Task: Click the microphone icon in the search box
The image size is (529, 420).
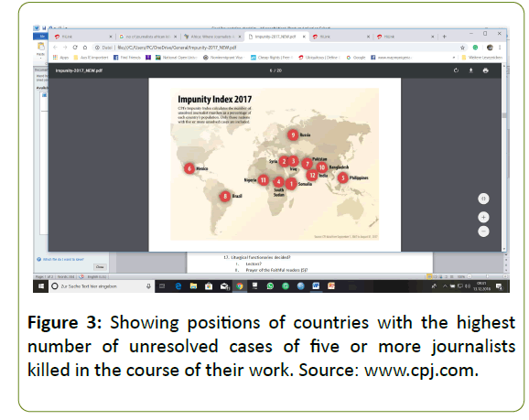Action: click(148, 286)
